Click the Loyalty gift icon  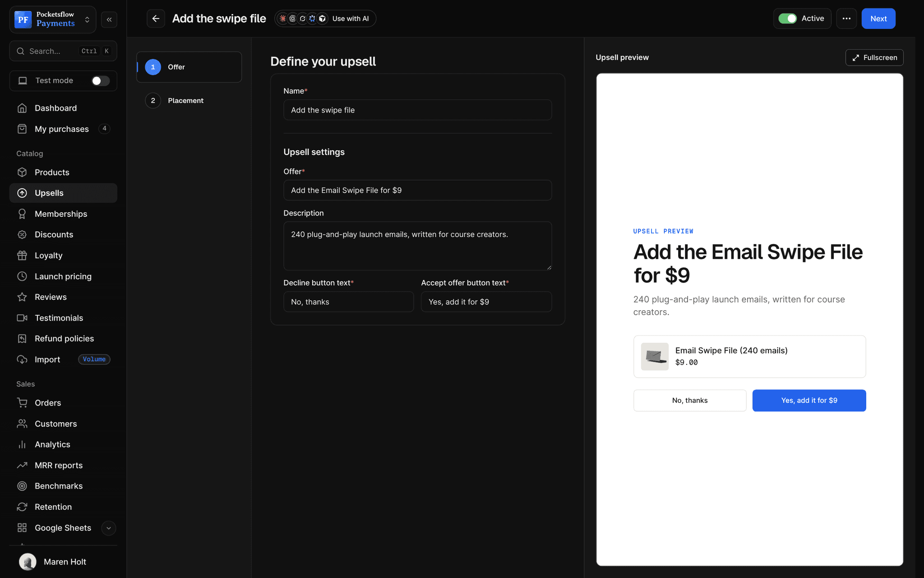tap(22, 255)
